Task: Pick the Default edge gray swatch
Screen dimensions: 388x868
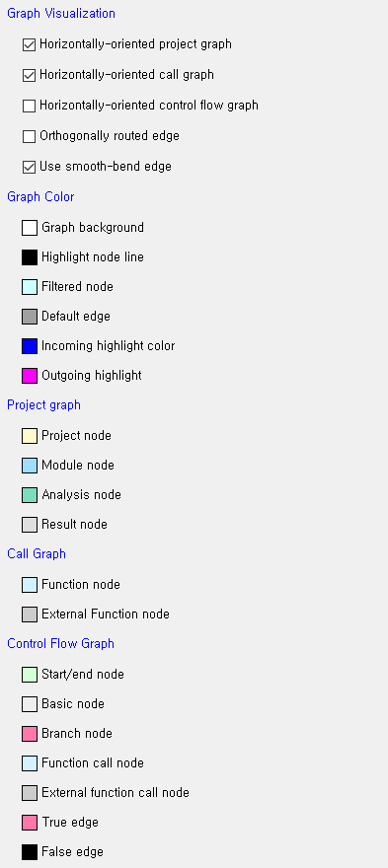Action: [x=30, y=317]
